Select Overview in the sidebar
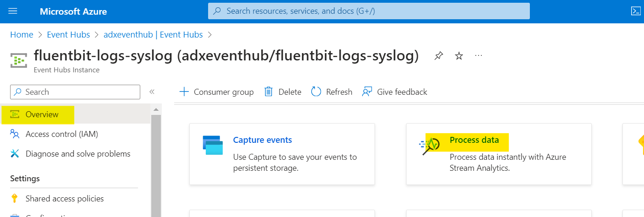This screenshot has width=644, height=217. pyautogui.click(x=75, y=114)
